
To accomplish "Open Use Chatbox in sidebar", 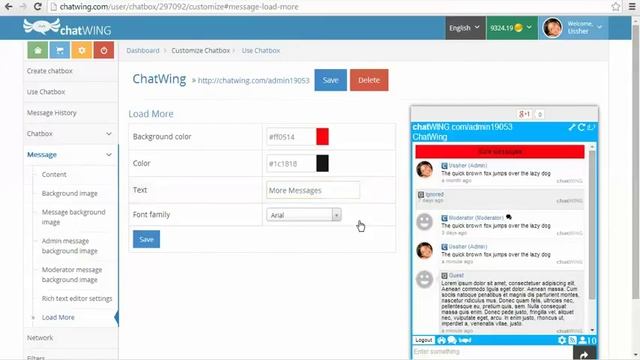I will (46, 92).
